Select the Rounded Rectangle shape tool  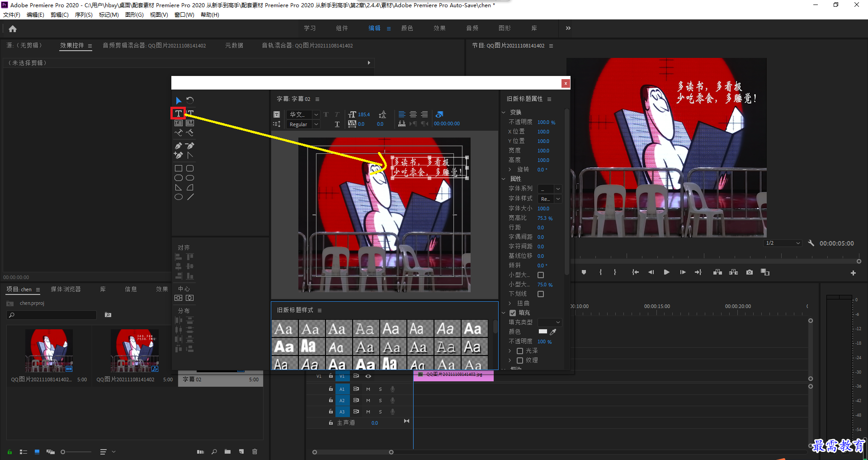[190, 168]
